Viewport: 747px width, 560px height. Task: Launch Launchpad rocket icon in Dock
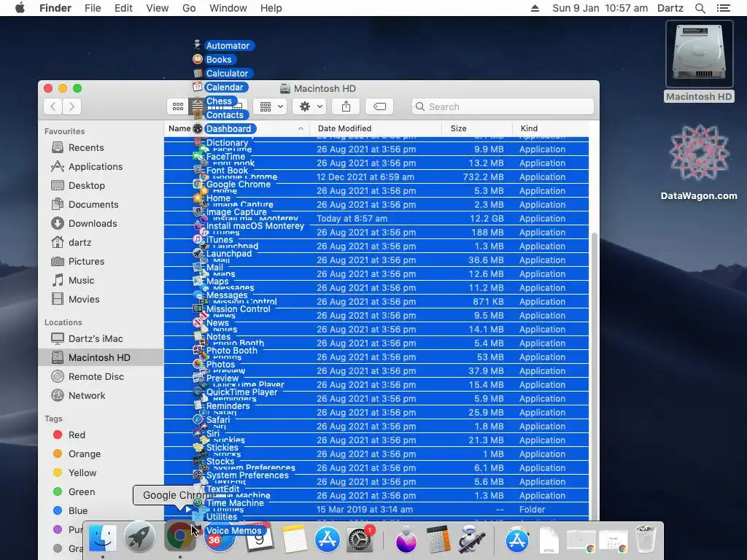139,537
